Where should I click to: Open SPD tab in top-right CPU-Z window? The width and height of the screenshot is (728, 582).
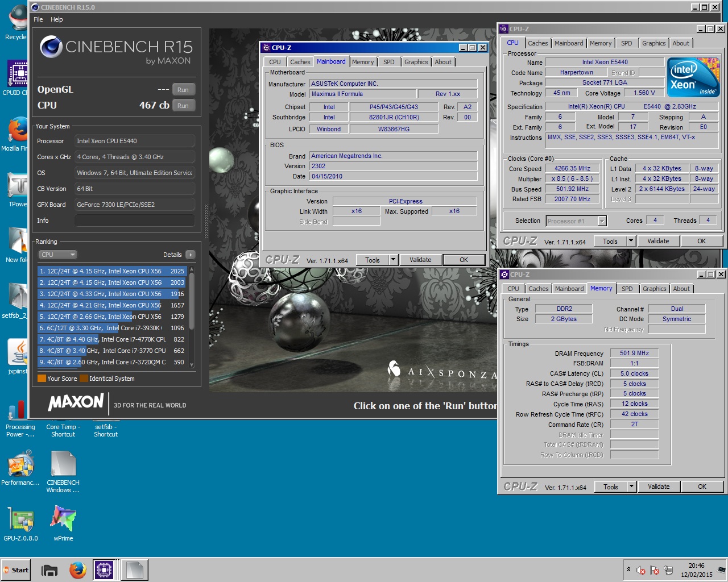click(627, 43)
